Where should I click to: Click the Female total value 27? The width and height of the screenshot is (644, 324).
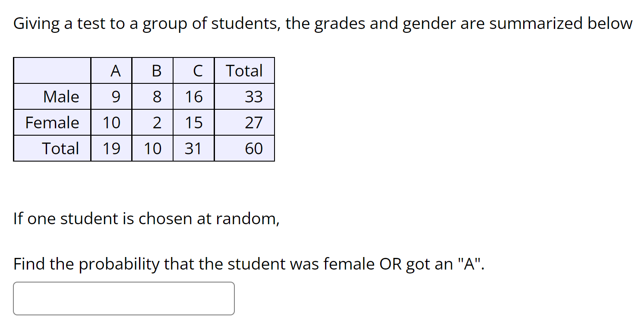coord(254,122)
